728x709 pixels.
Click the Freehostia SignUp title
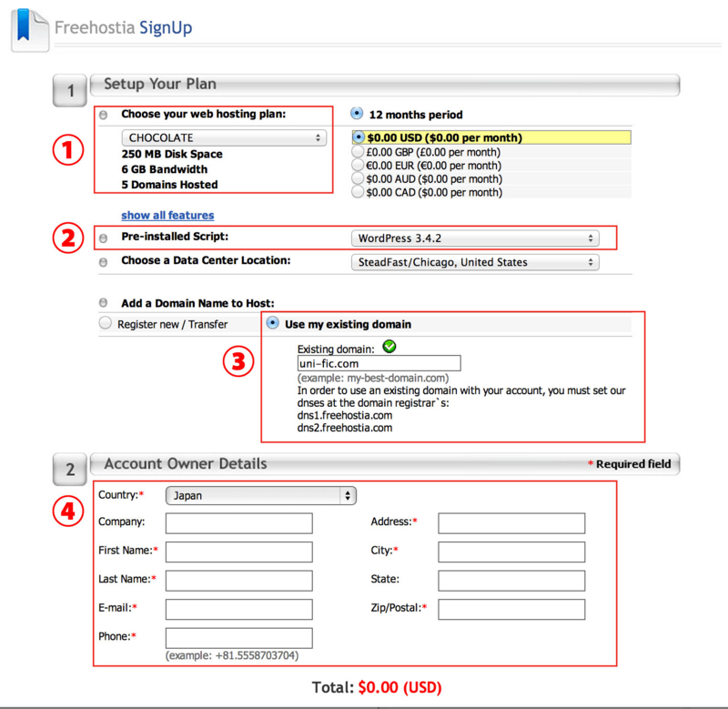point(123,28)
